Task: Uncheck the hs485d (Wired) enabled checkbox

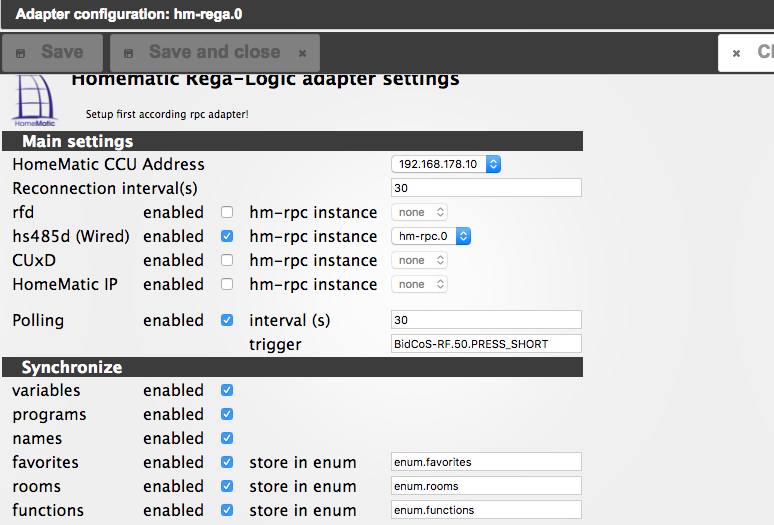Action: [x=227, y=236]
